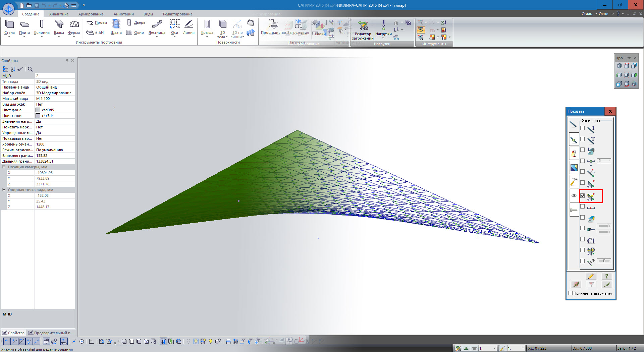Open the Стиль dropdown menu

click(589, 14)
